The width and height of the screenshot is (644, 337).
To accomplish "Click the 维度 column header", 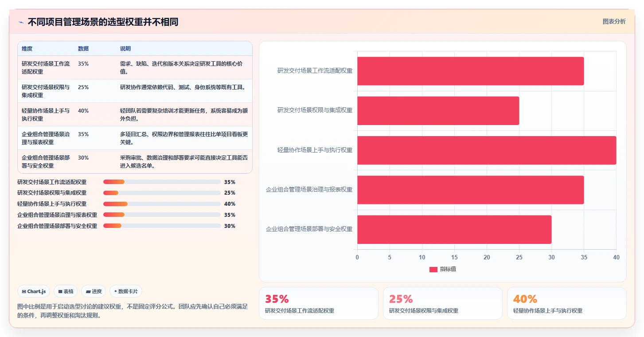I will point(27,49).
